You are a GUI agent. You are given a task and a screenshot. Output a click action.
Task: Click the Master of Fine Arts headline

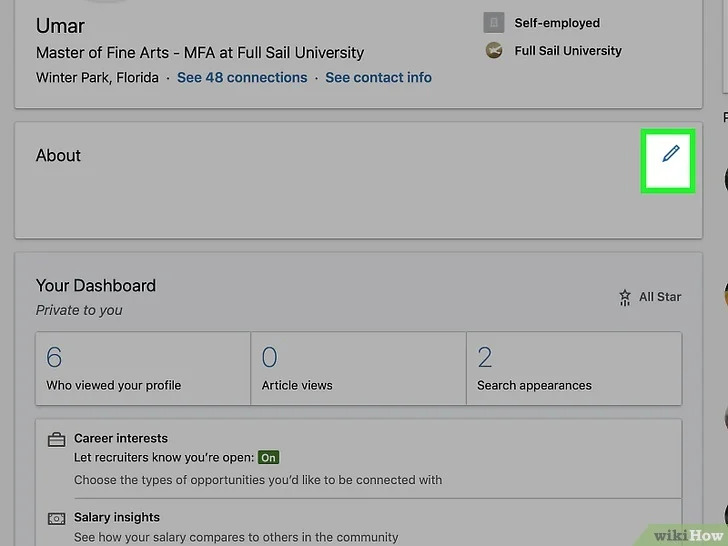(x=200, y=53)
